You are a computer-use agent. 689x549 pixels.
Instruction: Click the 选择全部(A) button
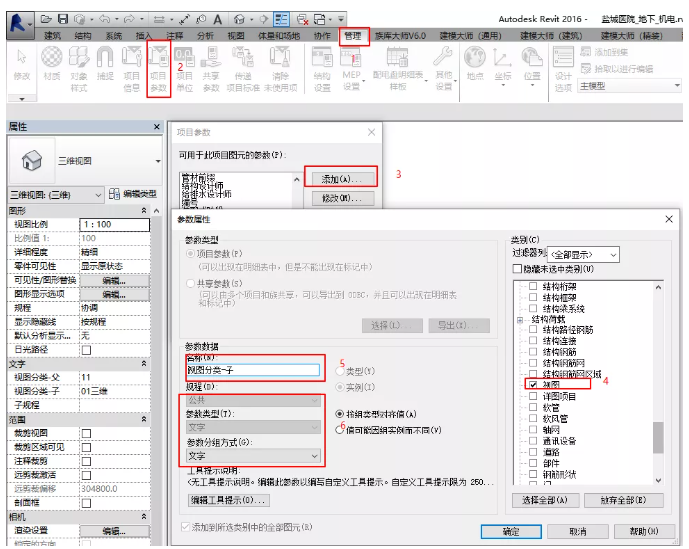(x=545, y=500)
